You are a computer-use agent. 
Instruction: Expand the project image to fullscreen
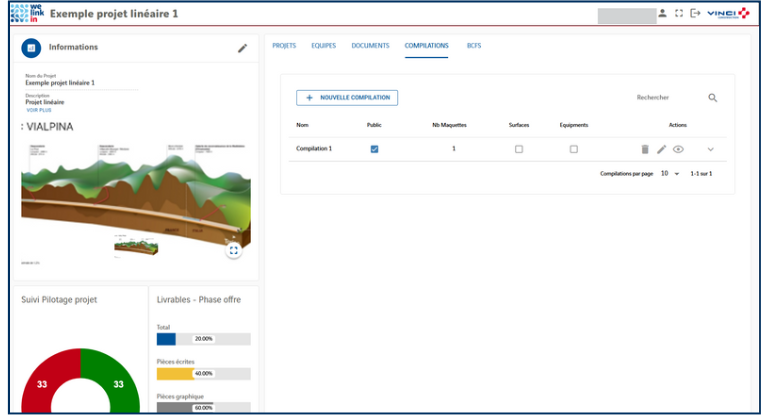tap(234, 251)
